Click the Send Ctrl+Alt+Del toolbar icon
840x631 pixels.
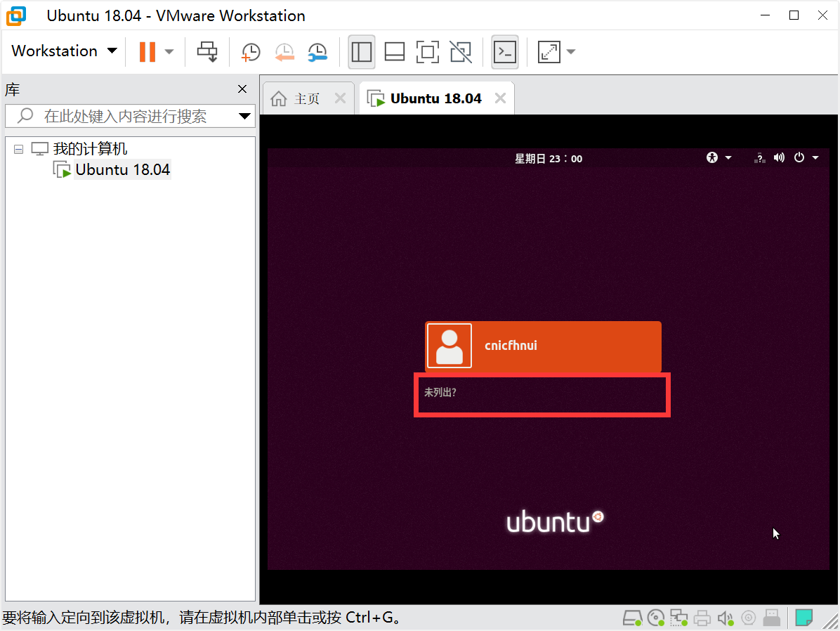[x=207, y=52]
